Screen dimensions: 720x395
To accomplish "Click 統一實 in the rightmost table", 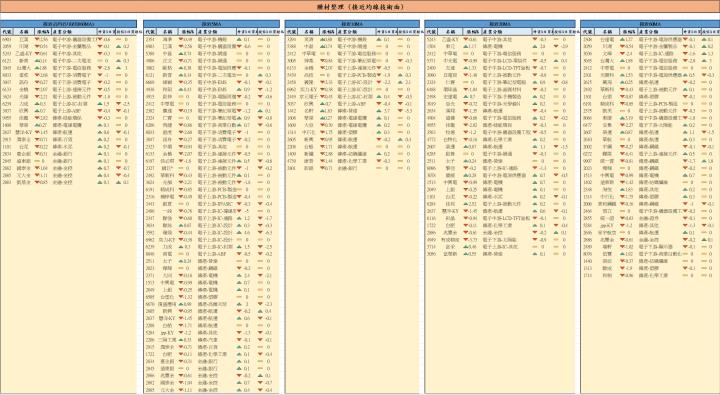I will tap(608, 161).
